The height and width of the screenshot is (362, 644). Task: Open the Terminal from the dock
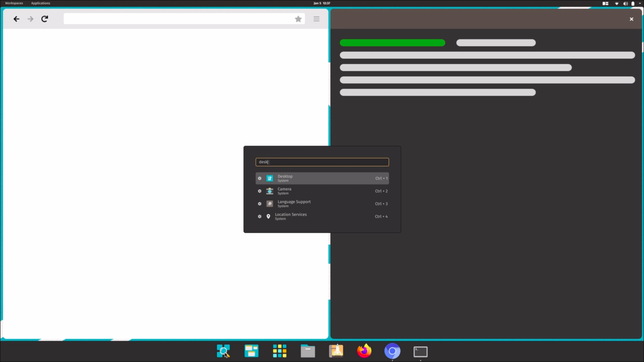pos(421,352)
